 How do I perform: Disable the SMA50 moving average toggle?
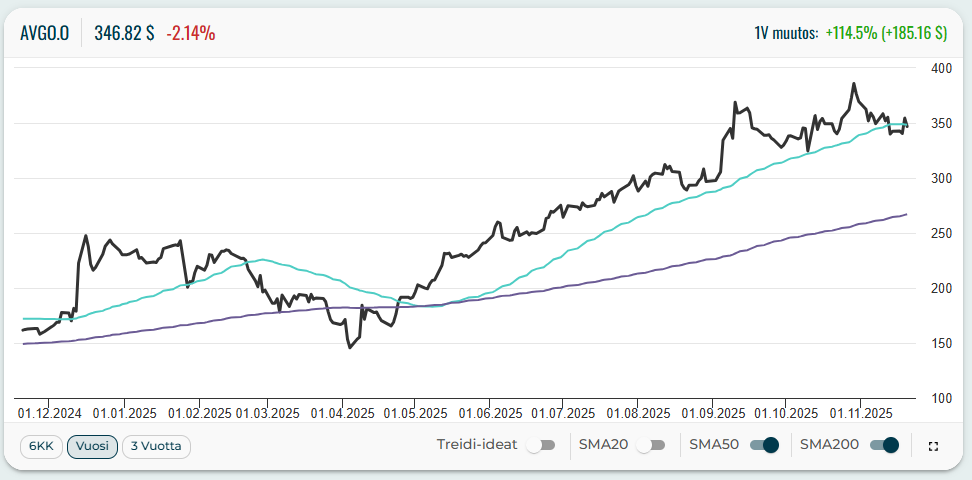coord(764,446)
